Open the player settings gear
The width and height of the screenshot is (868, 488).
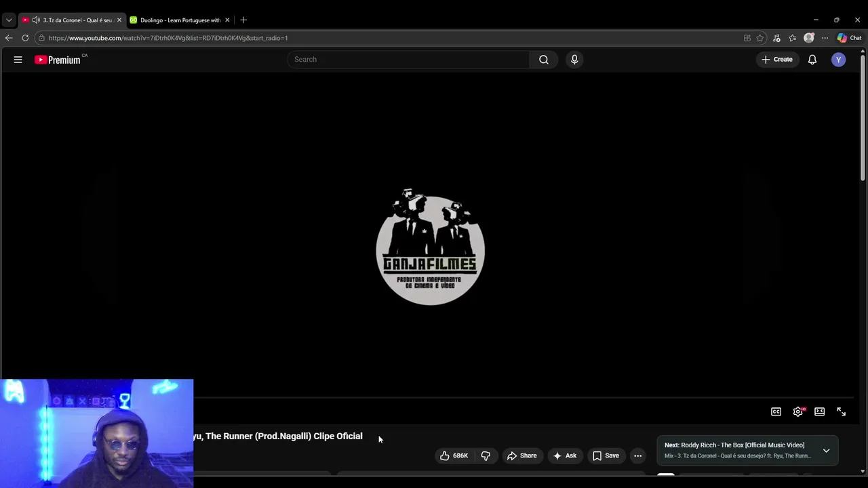pos(798,411)
